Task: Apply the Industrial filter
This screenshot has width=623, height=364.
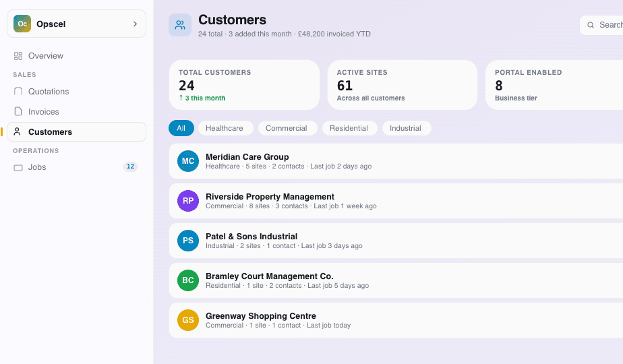Action: (405, 128)
